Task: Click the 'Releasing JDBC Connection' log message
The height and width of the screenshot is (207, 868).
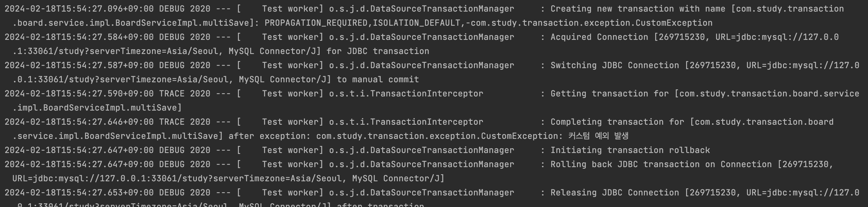Action: 615,193
